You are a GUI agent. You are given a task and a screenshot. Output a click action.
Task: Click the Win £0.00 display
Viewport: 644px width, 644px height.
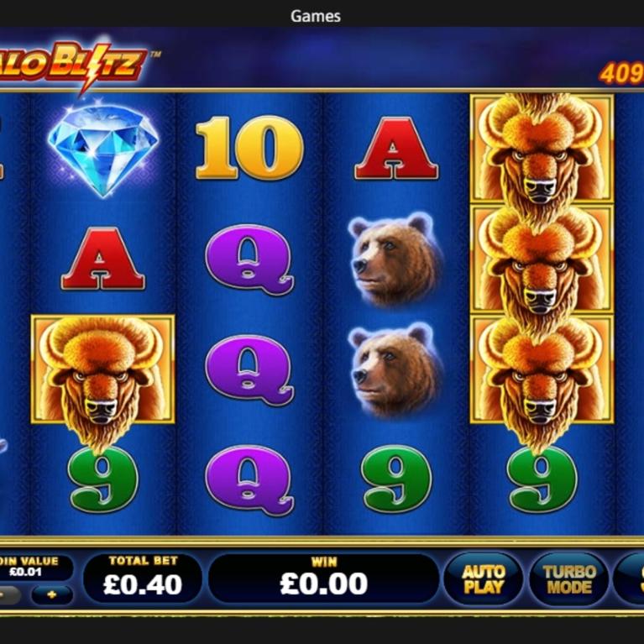click(x=323, y=579)
